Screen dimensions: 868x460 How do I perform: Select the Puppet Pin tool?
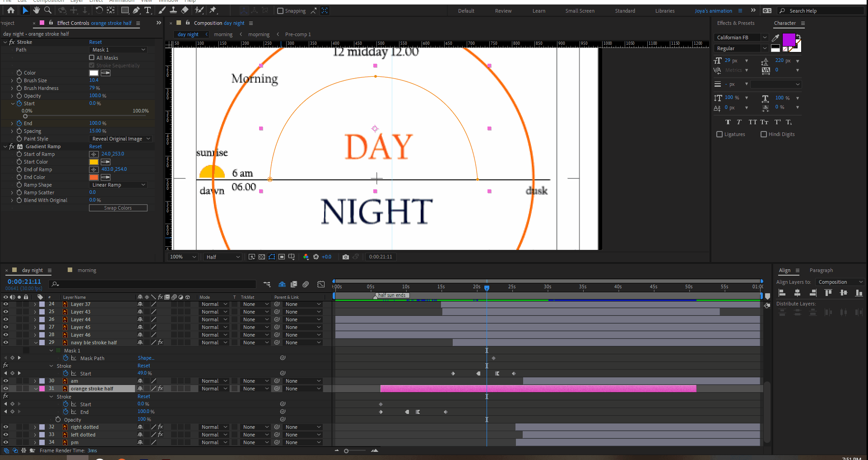(x=213, y=10)
